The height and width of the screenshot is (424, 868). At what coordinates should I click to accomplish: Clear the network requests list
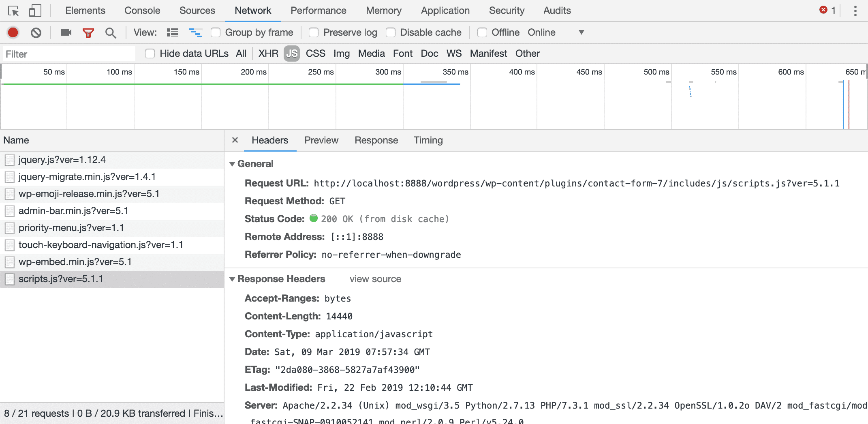click(x=37, y=32)
